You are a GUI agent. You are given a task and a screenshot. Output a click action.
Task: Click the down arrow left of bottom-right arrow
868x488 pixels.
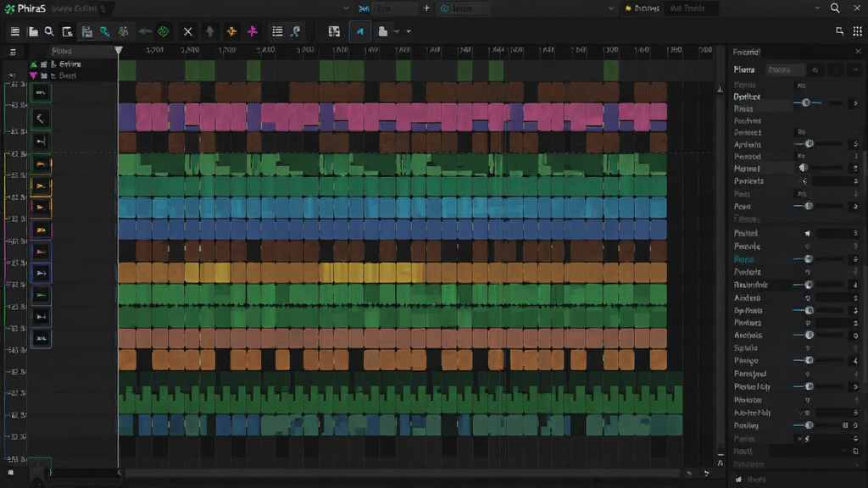pos(689,473)
